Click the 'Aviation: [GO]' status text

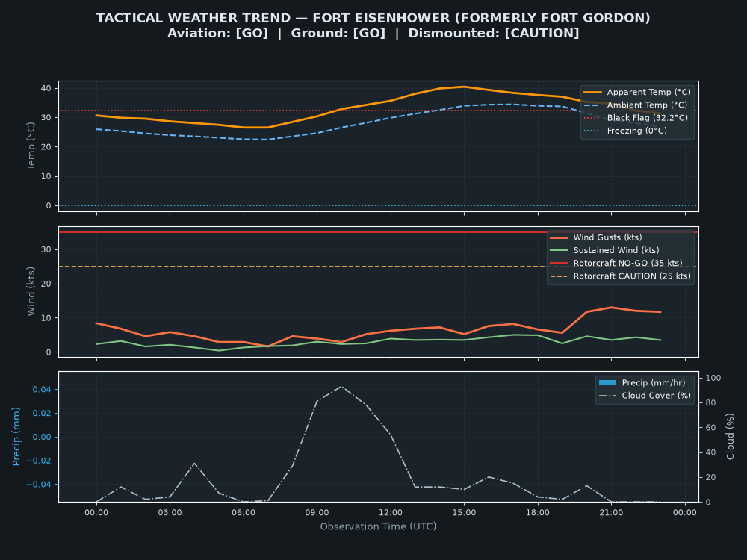217,34
